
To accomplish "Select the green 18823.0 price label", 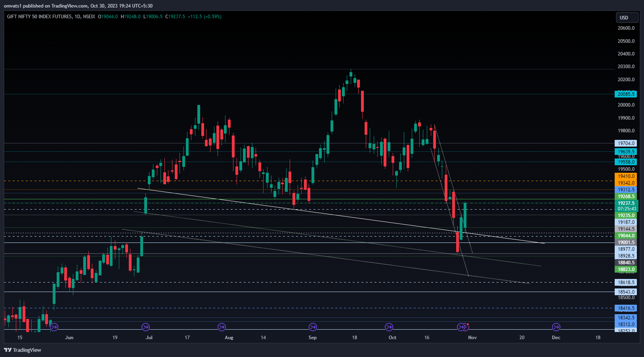I will 626,269.
